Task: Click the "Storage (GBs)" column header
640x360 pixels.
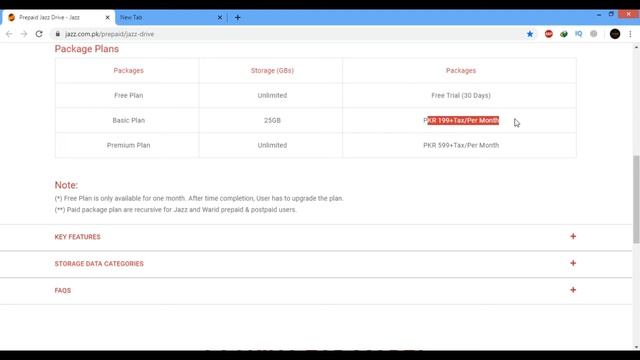Action: point(272,71)
